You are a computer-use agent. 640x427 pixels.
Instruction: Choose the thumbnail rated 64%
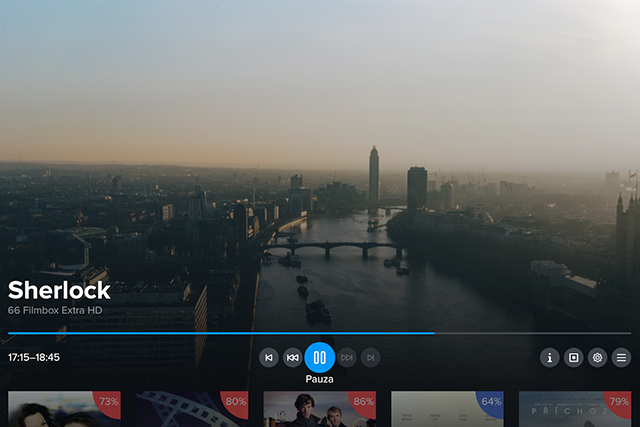pos(447,409)
